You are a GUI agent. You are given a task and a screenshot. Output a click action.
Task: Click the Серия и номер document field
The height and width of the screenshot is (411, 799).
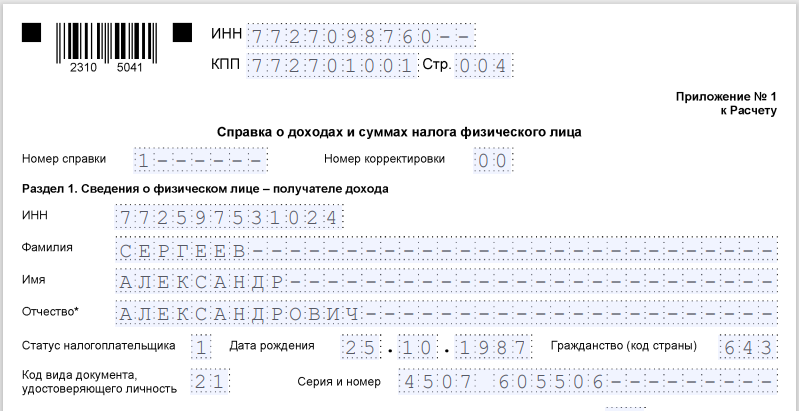point(587,381)
